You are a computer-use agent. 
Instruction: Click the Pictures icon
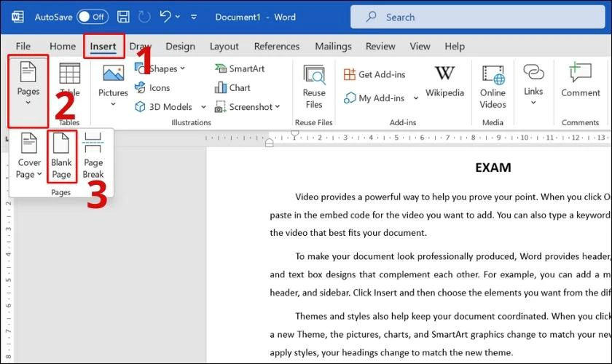coord(113,73)
